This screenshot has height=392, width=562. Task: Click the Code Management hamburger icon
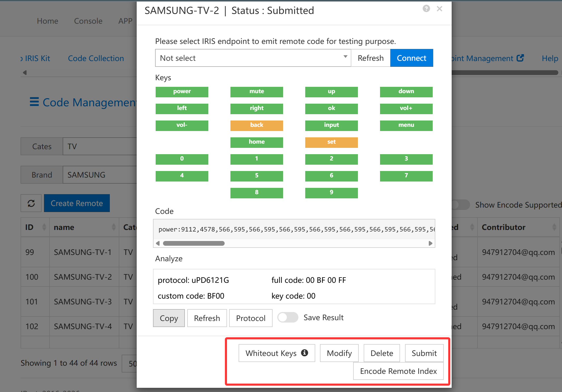pos(34,102)
